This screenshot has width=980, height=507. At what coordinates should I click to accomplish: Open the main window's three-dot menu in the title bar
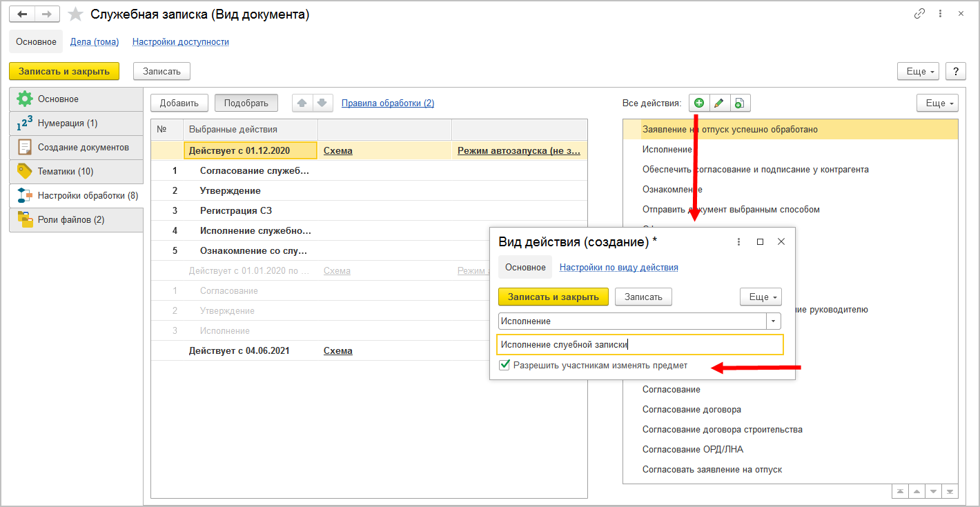pos(940,14)
